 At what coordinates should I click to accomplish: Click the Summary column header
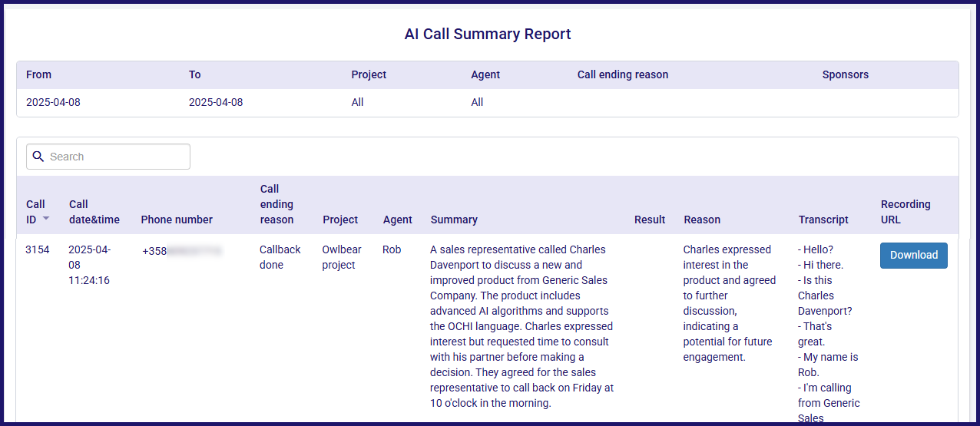(454, 220)
